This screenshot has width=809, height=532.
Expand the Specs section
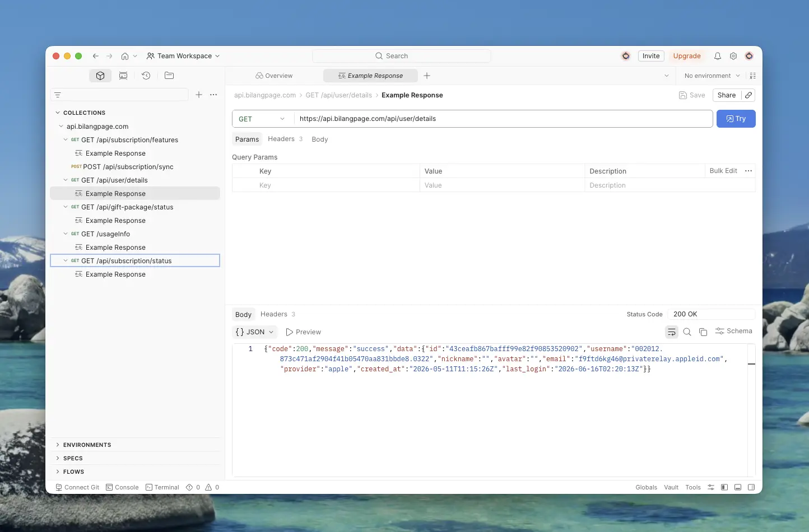point(58,458)
